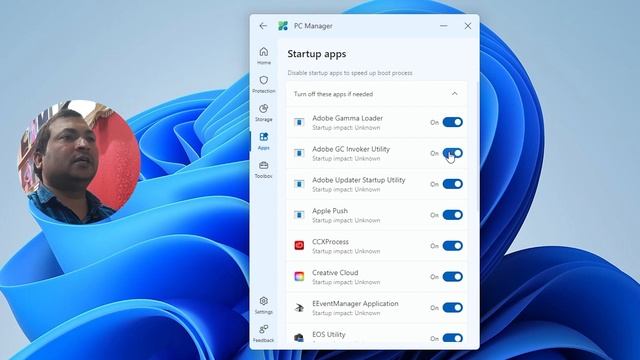Click the Adobe Gamma Loader app icon
The image size is (640, 360).
click(299, 122)
